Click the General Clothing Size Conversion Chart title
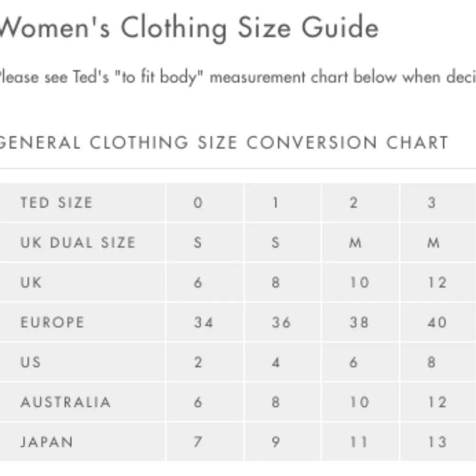 pyautogui.click(x=224, y=142)
